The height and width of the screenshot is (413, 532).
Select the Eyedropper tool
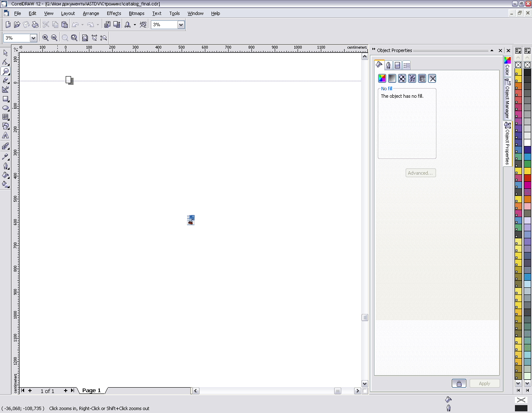coord(5,156)
